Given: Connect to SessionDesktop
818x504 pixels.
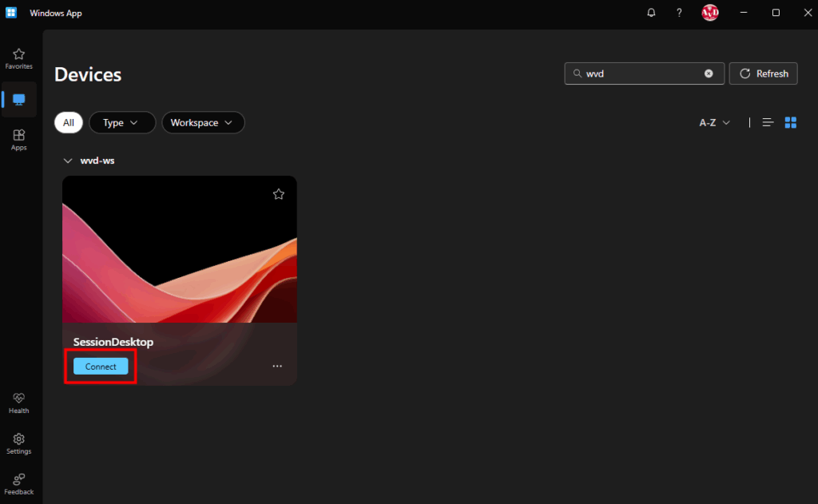Looking at the screenshot, I should [101, 367].
